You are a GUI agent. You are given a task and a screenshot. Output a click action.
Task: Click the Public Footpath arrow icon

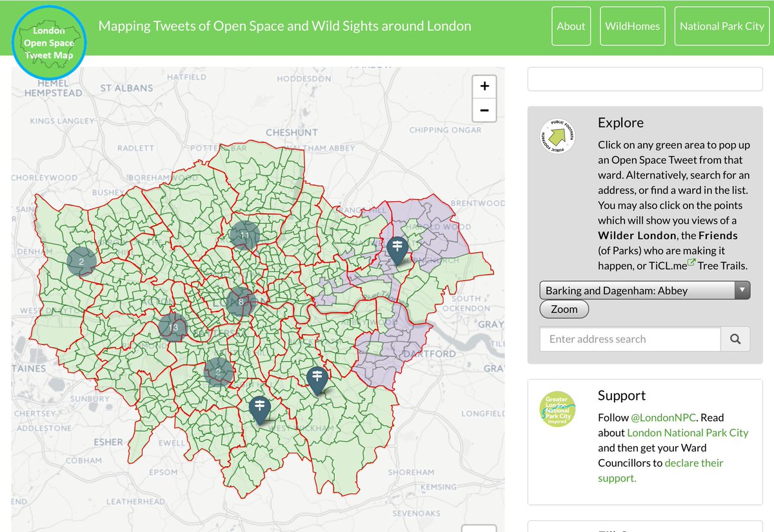557,136
